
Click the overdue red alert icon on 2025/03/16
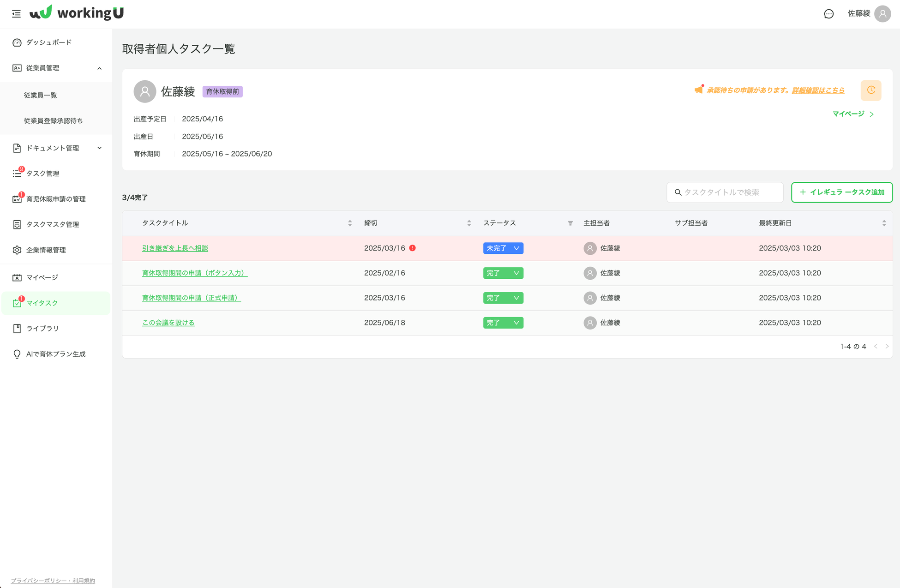pyautogui.click(x=413, y=248)
